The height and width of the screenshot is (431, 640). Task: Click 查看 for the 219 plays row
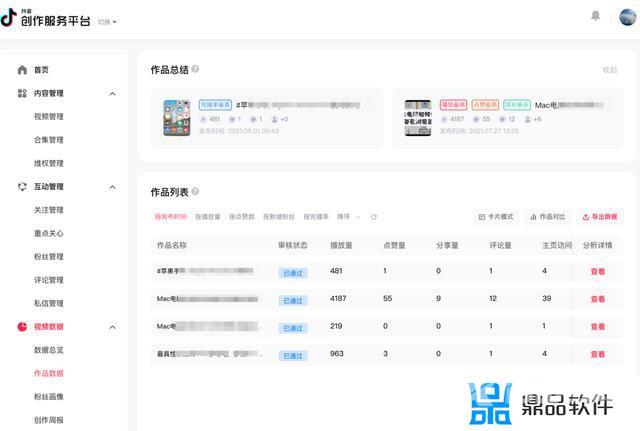click(x=598, y=327)
